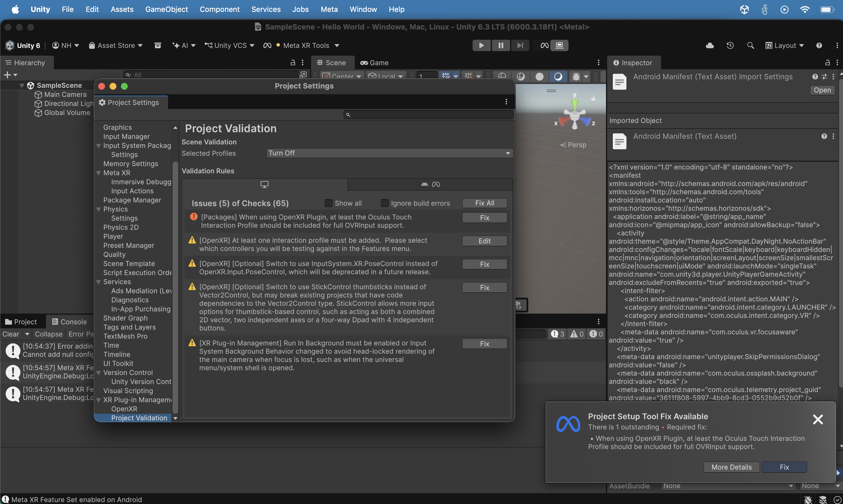Open Scene view kebab menu
This screenshot has height=504, width=843.
pyautogui.click(x=598, y=62)
